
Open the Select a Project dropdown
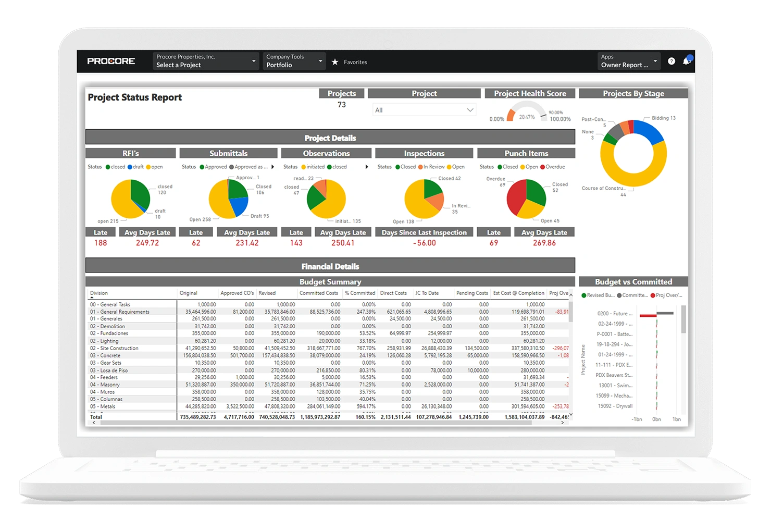coord(206,61)
